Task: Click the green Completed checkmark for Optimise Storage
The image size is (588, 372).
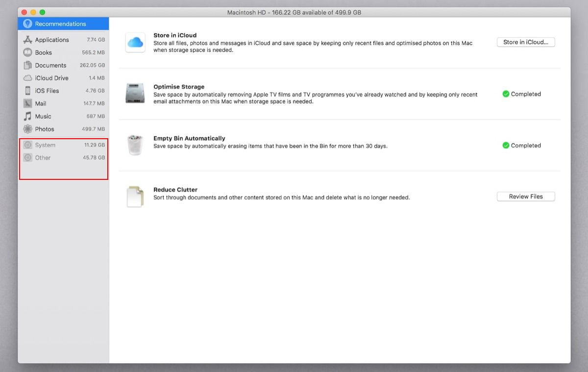Action: (506, 94)
